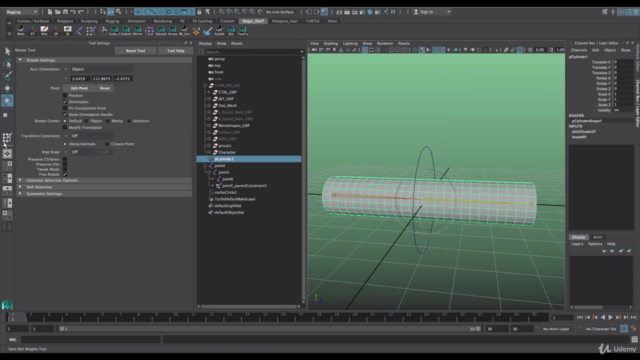Expand the Symmetry Settings section

[20, 193]
